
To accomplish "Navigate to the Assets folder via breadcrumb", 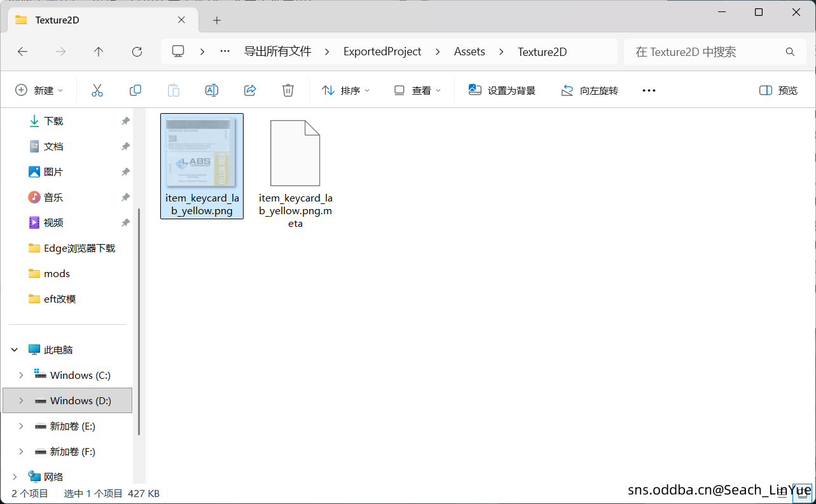I will (469, 51).
